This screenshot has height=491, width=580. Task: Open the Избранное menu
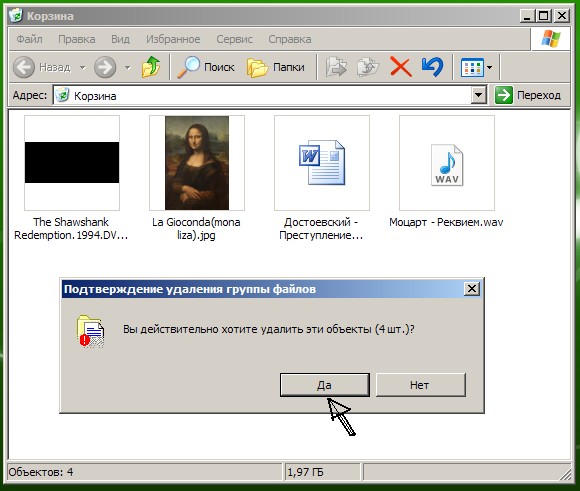pos(173,39)
